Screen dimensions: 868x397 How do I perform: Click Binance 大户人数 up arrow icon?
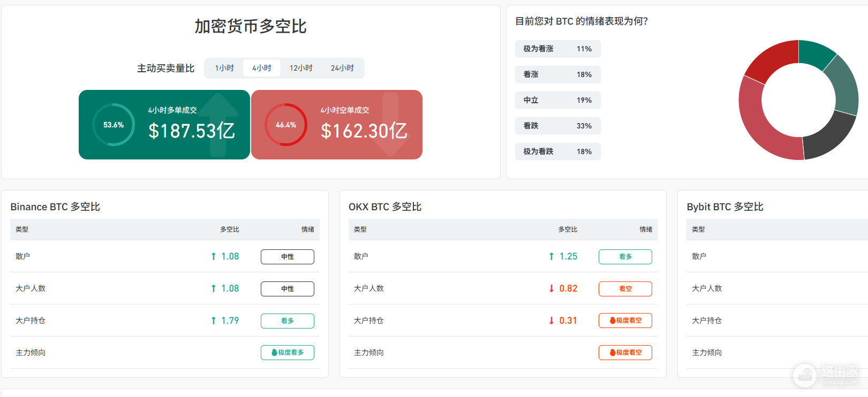tap(214, 288)
